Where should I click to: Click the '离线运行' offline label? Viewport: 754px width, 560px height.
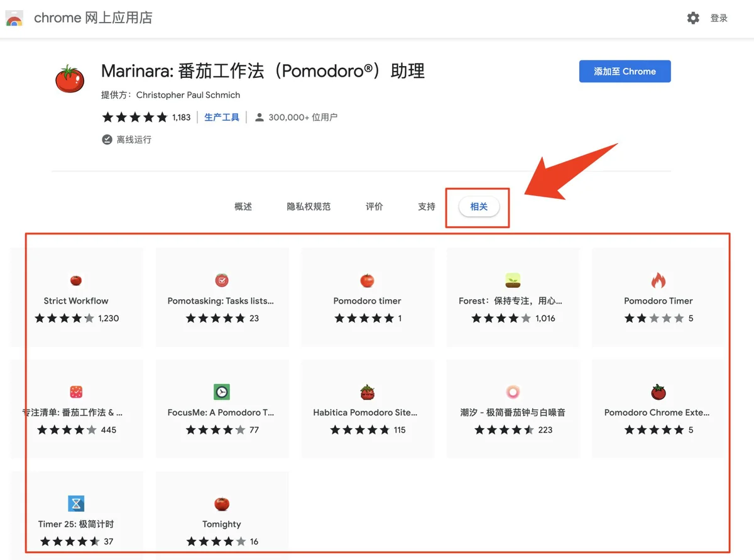tap(134, 140)
